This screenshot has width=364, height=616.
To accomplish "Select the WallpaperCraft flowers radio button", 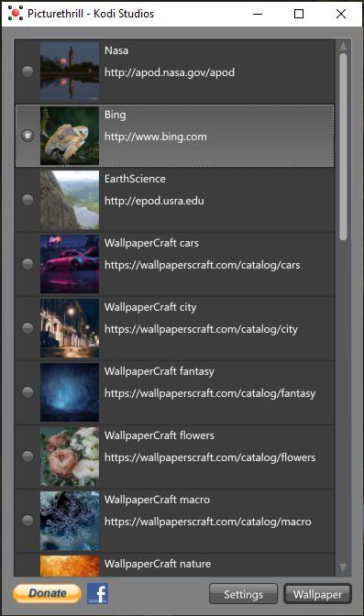I will pyautogui.click(x=28, y=456).
